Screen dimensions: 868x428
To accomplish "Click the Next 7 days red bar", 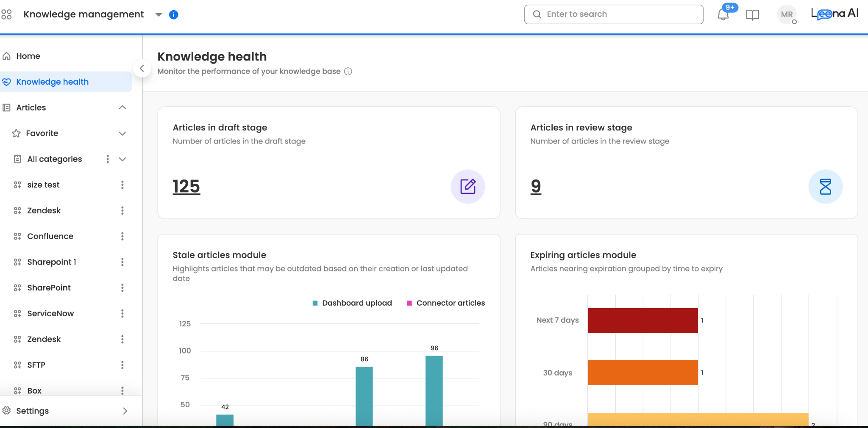I will click(643, 320).
